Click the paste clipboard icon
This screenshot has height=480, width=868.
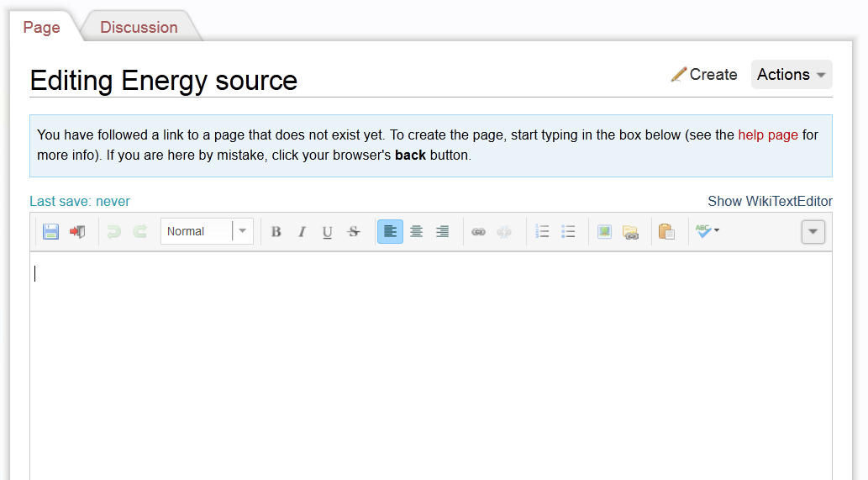click(667, 232)
